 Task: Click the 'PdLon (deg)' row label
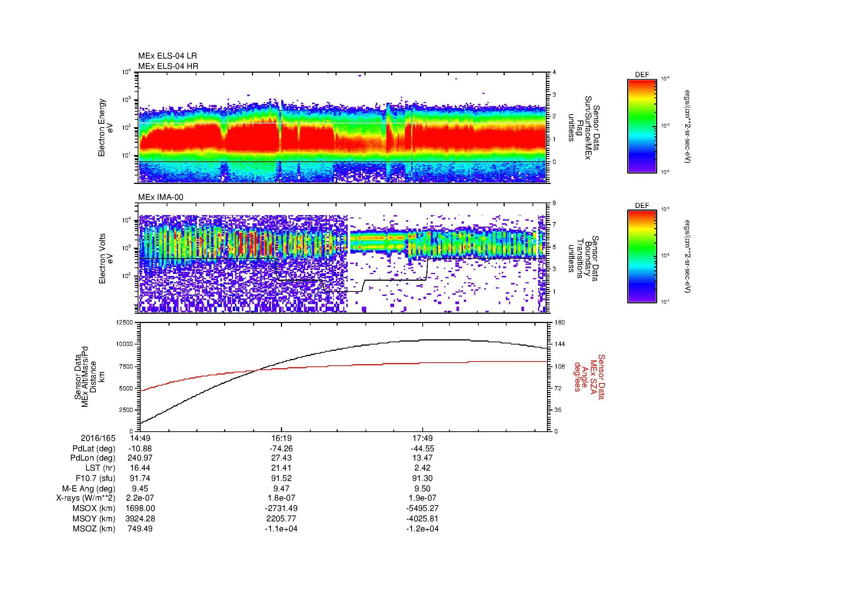[x=93, y=458]
